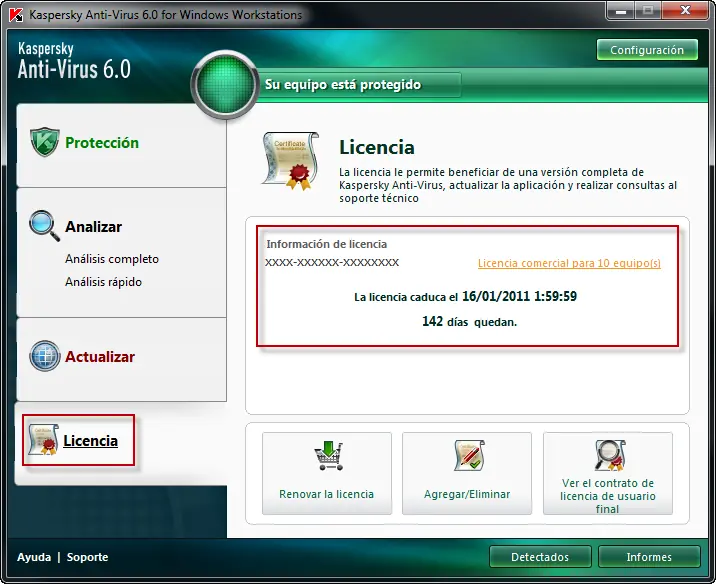Open the Analizar section
The image size is (716, 584).
[94, 226]
